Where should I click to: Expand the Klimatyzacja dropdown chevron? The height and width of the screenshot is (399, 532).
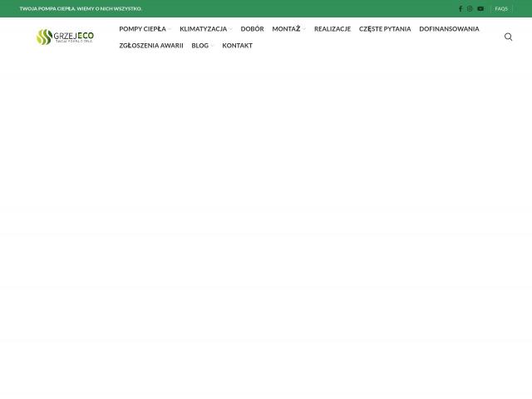pyautogui.click(x=231, y=29)
